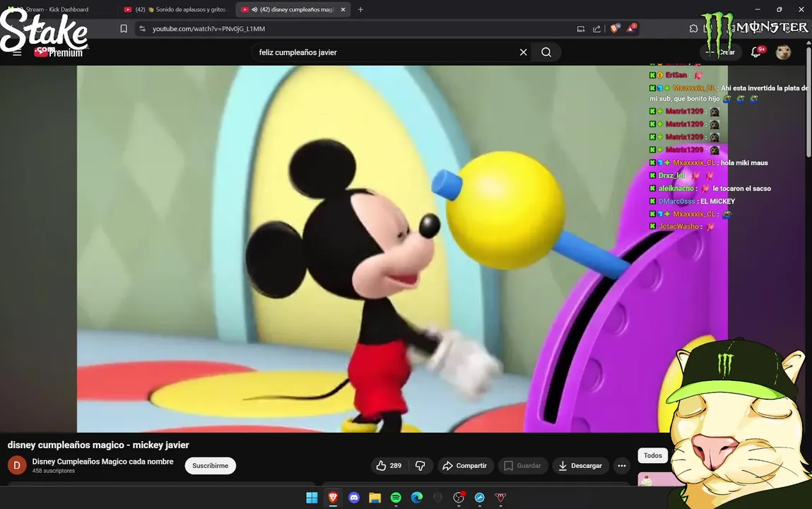
Task: Mute the tab using its speaker icon
Action: tap(254, 9)
